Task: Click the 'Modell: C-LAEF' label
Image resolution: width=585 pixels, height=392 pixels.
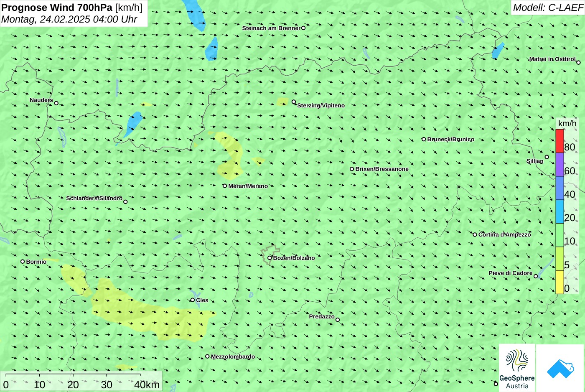Action: 548,7
